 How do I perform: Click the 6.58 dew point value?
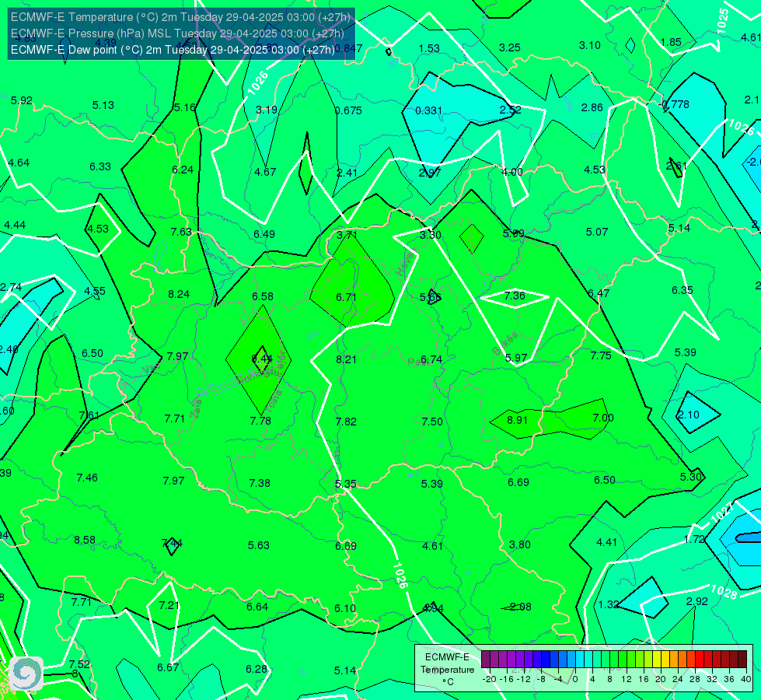[x=263, y=296]
